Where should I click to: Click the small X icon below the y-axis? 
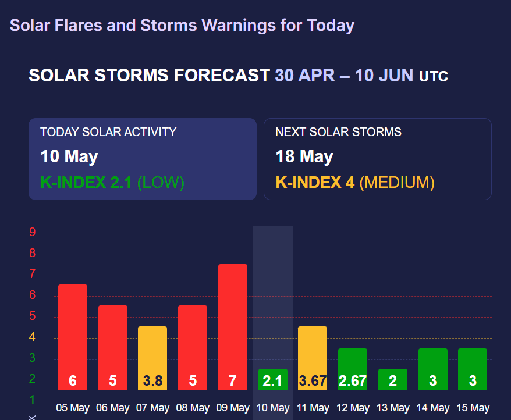(33, 417)
